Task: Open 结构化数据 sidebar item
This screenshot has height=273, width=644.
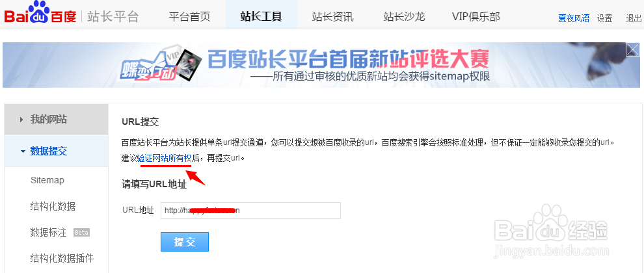Action: point(53,206)
